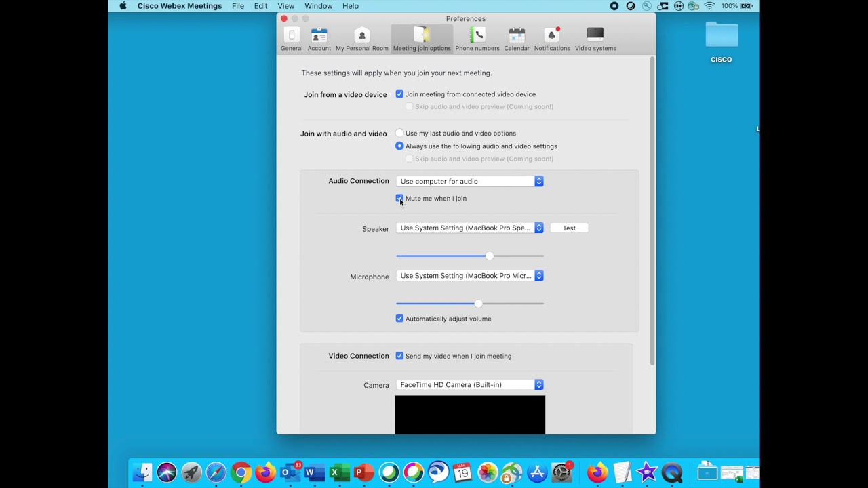Open the View menu
This screenshot has width=868, height=488.
tap(286, 6)
